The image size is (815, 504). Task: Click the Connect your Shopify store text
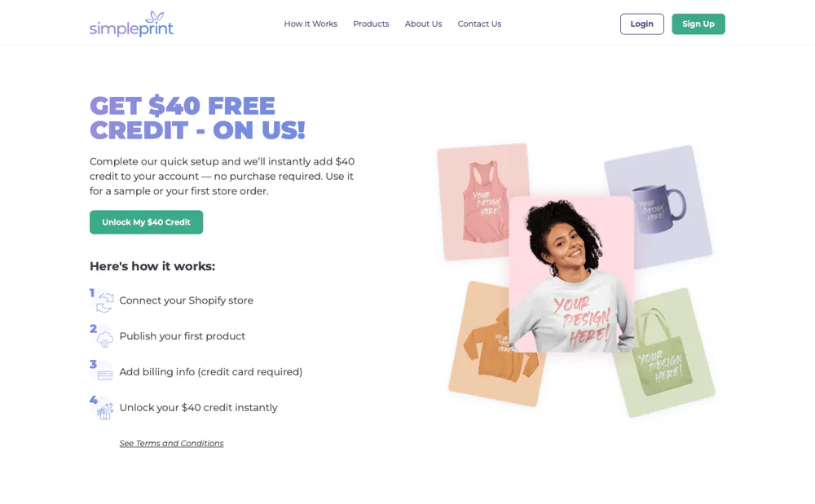pos(186,300)
